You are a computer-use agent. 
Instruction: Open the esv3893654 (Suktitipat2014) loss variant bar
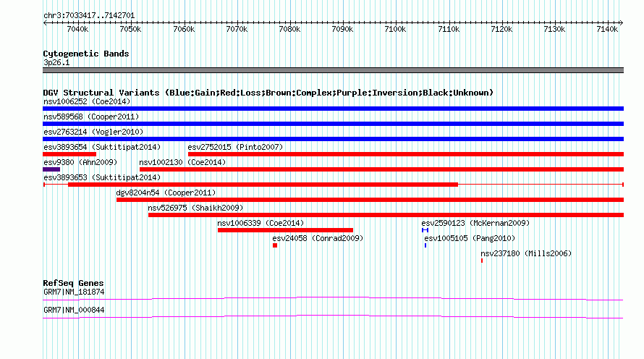[x=69, y=154]
